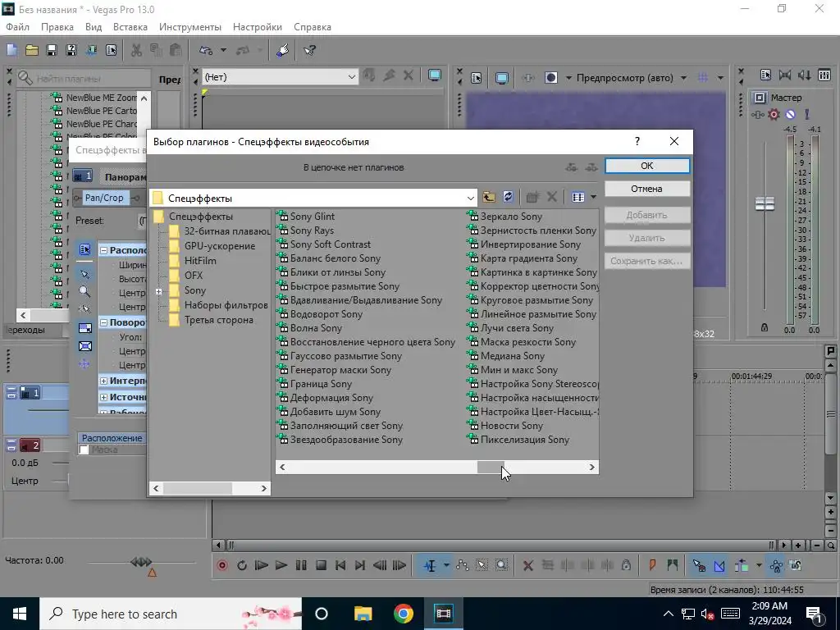Click the Master output mute icon

[790, 114]
